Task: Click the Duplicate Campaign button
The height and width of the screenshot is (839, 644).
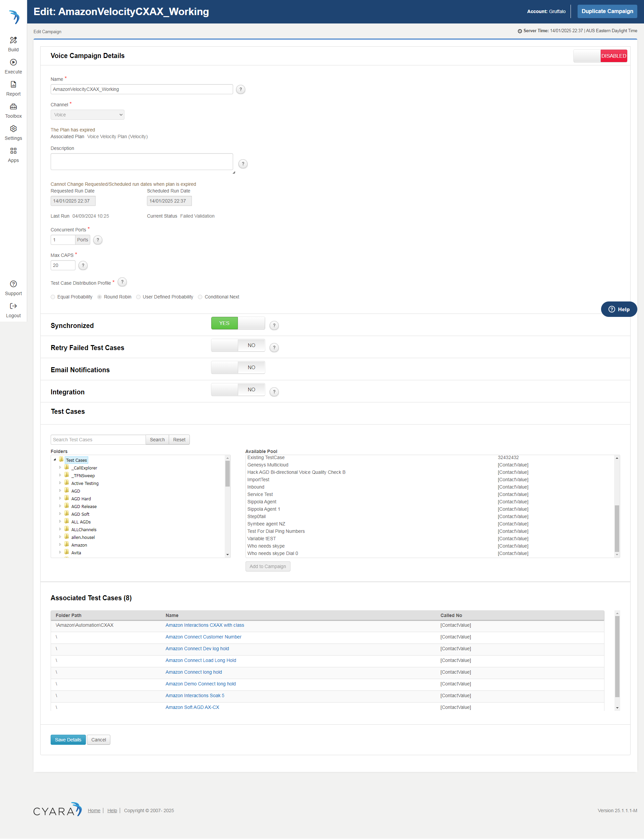Action: click(607, 11)
